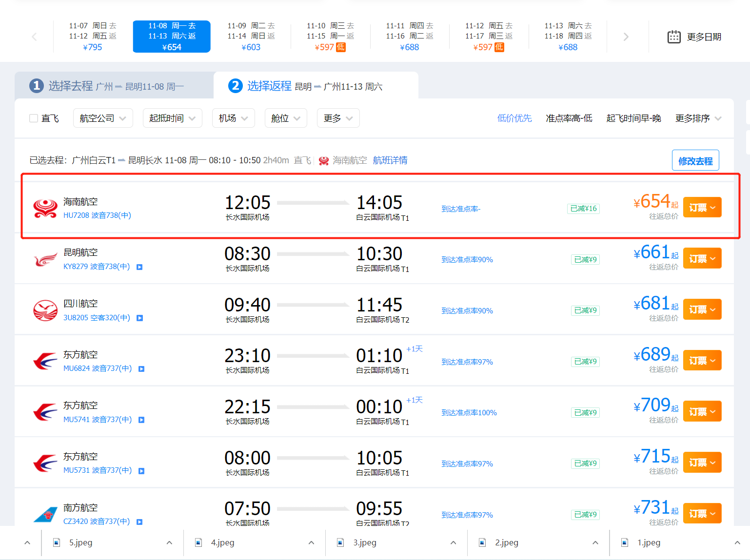Screen dimensions: 750x560
Task: Click file icon of 1.jpeg download
Action: point(625,542)
